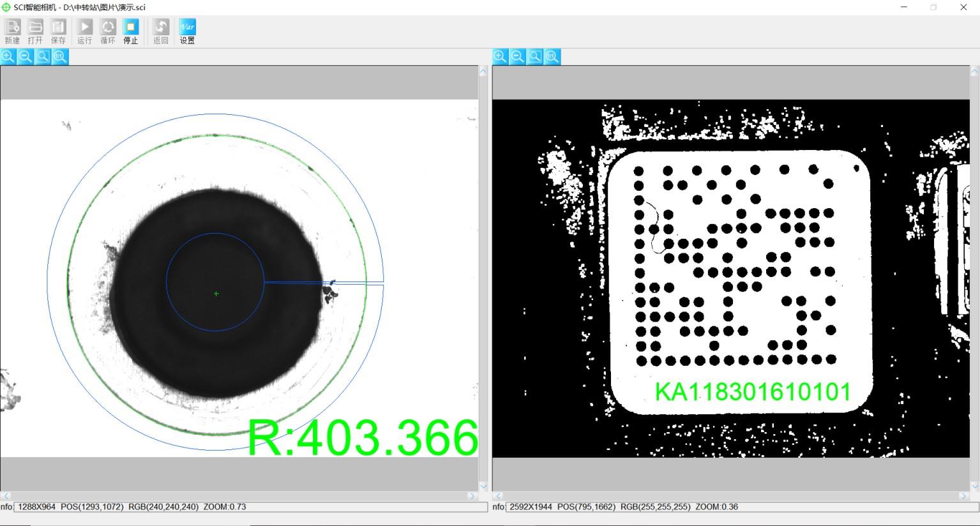Click the 返回 (Return) toolbar icon
The width and height of the screenshot is (980, 526).
[161, 31]
